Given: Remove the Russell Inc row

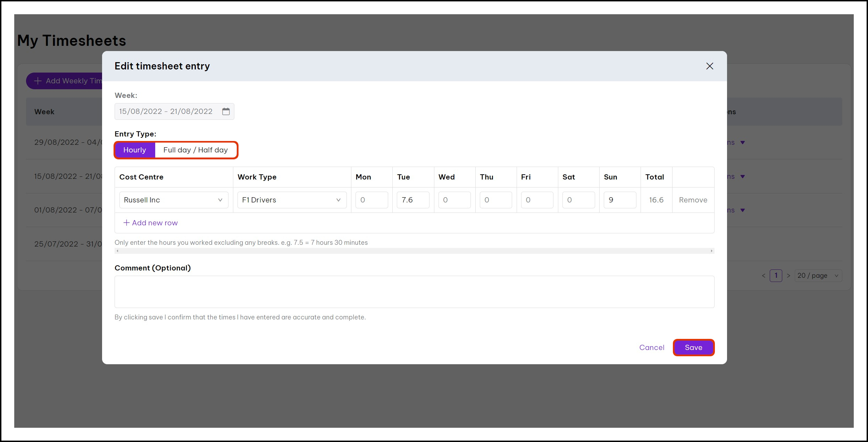Looking at the screenshot, I should (x=693, y=200).
